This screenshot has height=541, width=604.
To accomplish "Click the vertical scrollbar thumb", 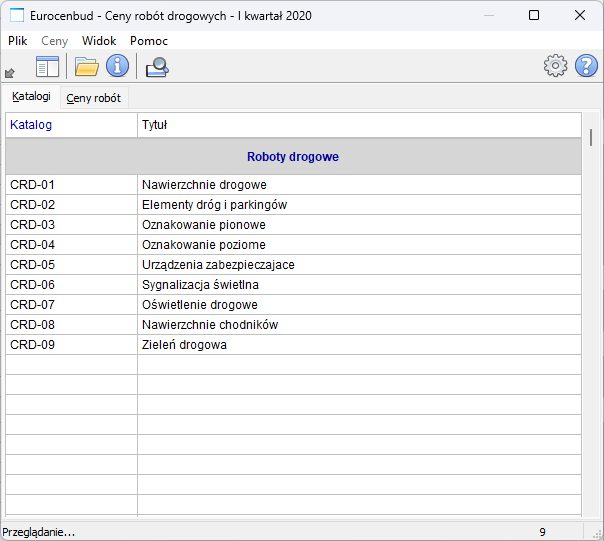I will pos(590,136).
